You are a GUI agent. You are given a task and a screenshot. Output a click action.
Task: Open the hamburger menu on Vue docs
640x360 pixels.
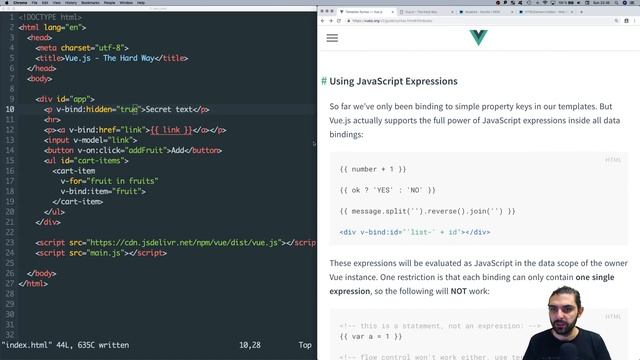click(332, 38)
